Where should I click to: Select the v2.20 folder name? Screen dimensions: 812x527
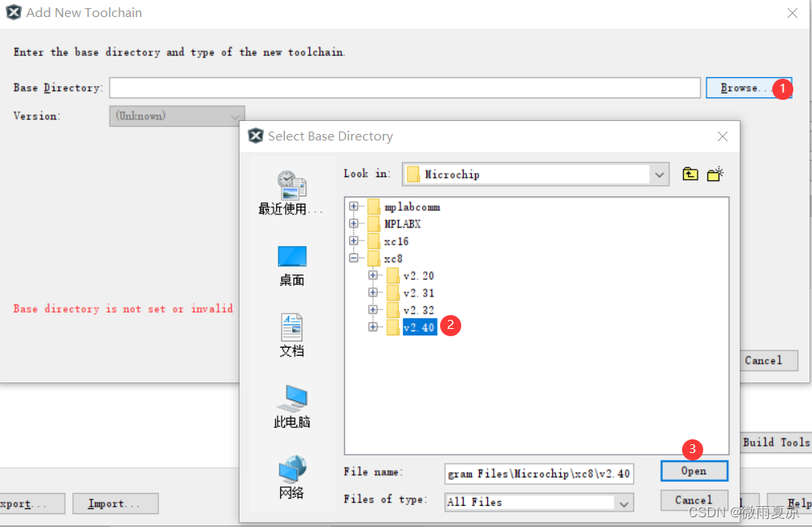pyautogui.click(x=418, y=275)
